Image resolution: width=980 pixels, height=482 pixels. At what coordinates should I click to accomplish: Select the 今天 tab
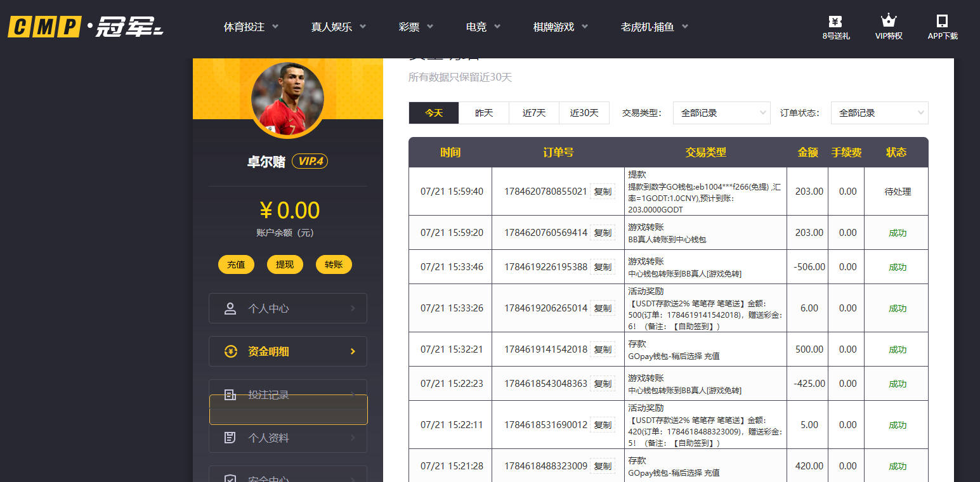(434, 113)
